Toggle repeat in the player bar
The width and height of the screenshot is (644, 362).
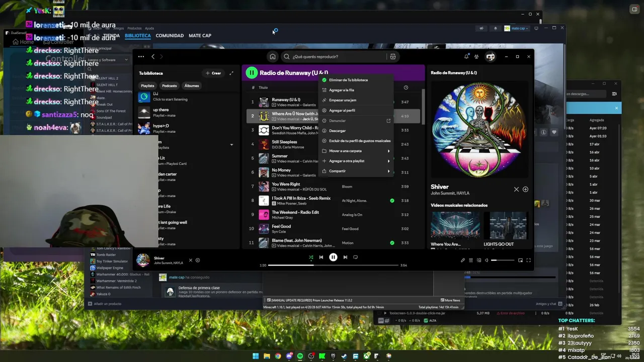click(355, 257)
